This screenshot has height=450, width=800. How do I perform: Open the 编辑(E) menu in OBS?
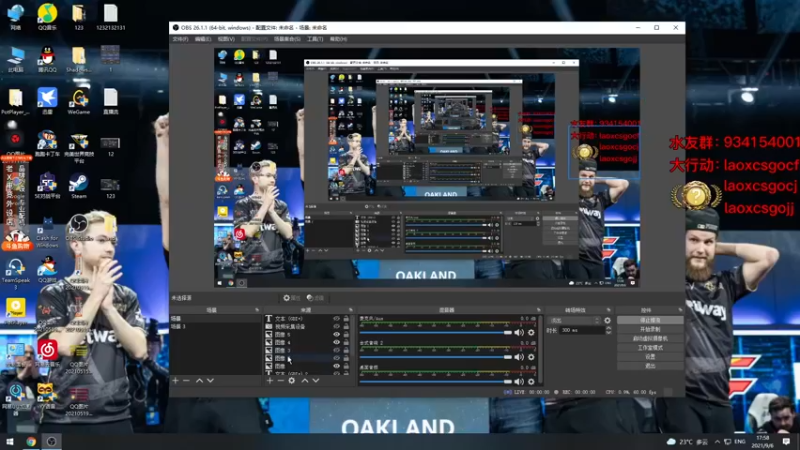coord(203,39)
